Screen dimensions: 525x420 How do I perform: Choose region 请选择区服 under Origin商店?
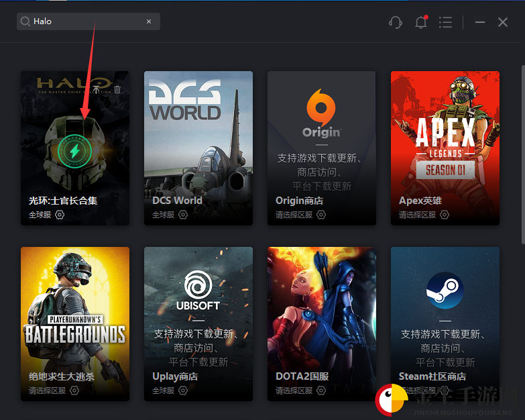(x=294, y=215)
